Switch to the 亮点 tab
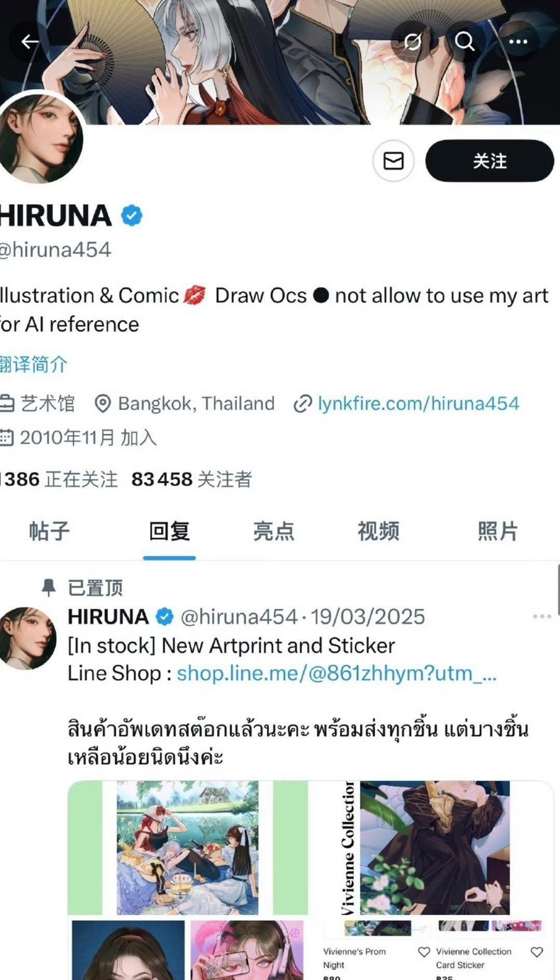 274,531
